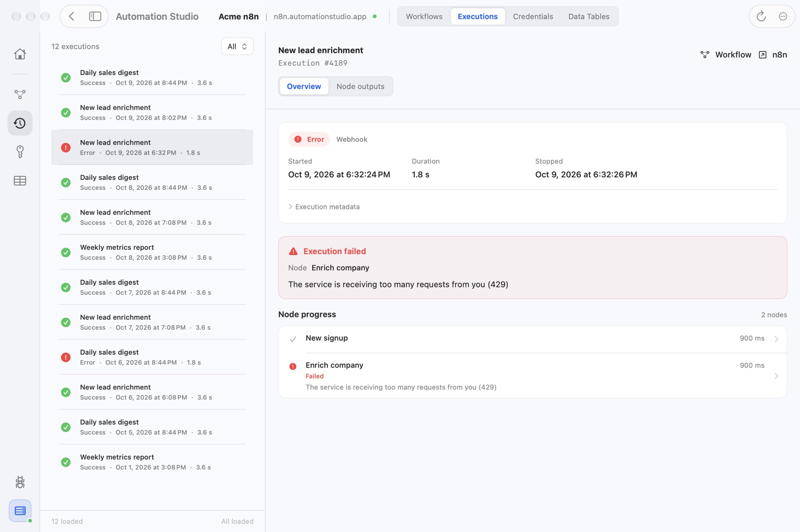Open Weekly metrics report from Oct 1

(152, 462)
